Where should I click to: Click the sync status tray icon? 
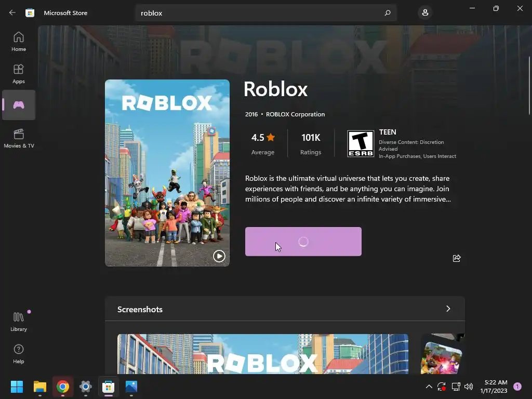[442, 387]
